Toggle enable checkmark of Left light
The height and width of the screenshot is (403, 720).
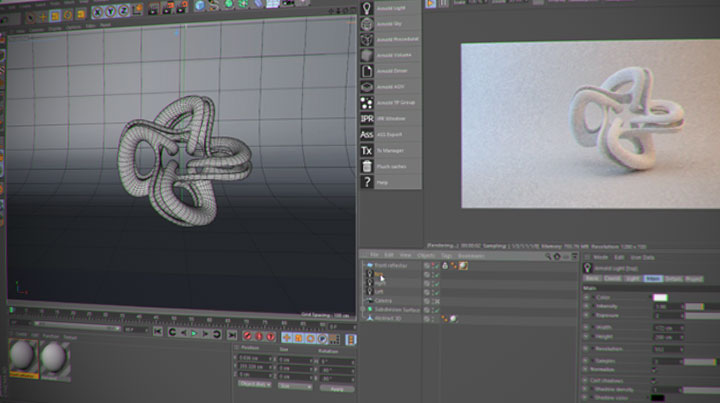point(437,292)
